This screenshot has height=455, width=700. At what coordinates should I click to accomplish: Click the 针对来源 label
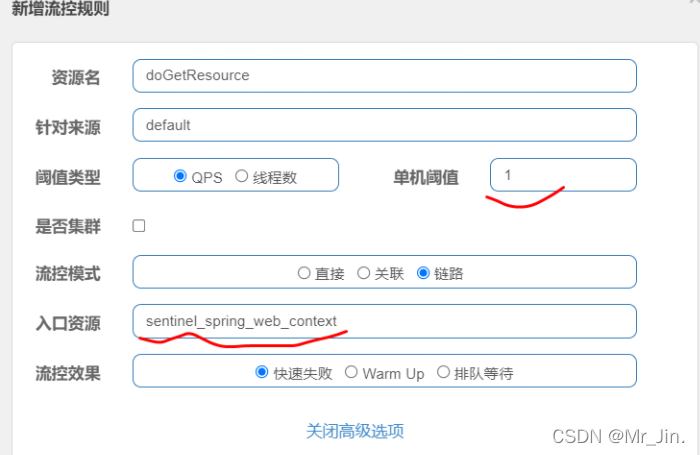pos(68,127)
